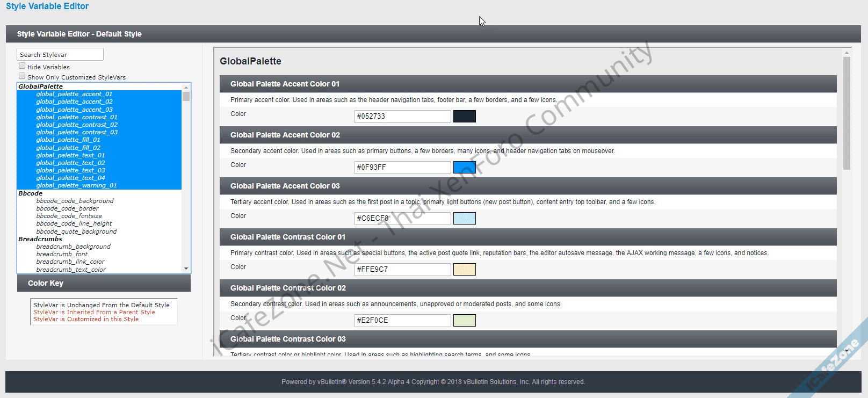Open the Contrast Color 01 cream swatch

click(x=464, y=269)
